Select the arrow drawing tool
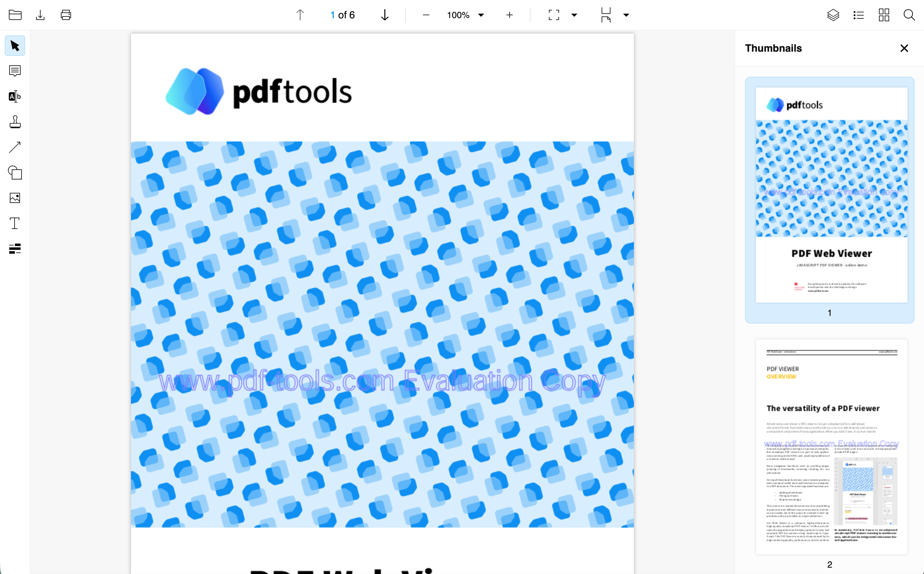The image size is (924, 574). pyautogui.click(x=15, y=147)
